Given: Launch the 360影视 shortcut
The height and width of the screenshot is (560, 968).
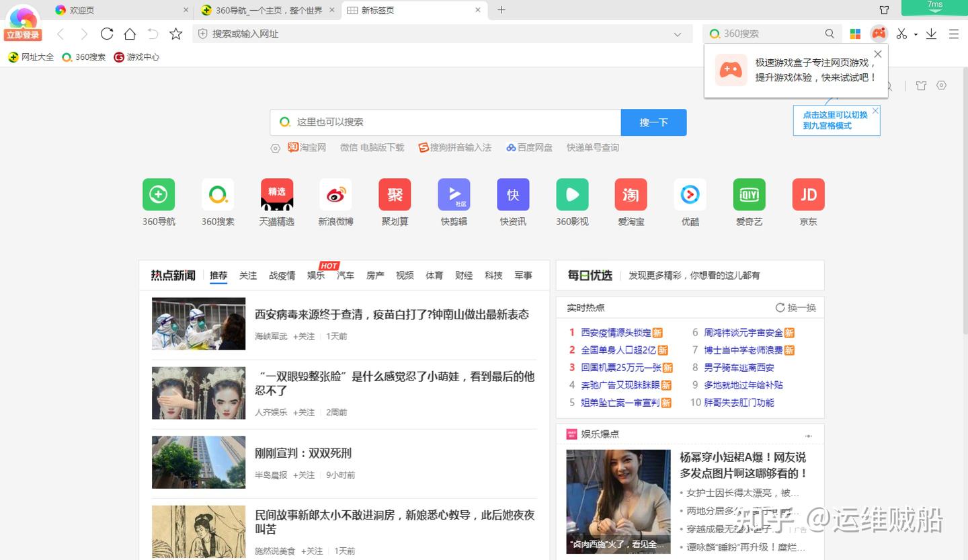Looking at the screenshot, I should (573, 195).
